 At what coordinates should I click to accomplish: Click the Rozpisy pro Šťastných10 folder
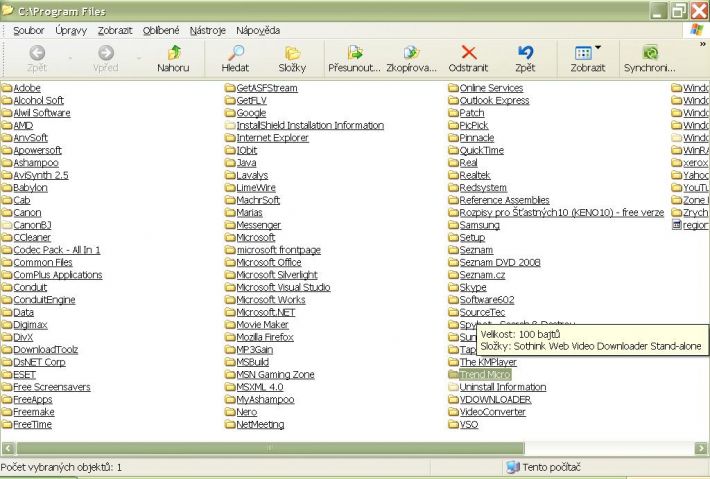(x=561, y=212)
